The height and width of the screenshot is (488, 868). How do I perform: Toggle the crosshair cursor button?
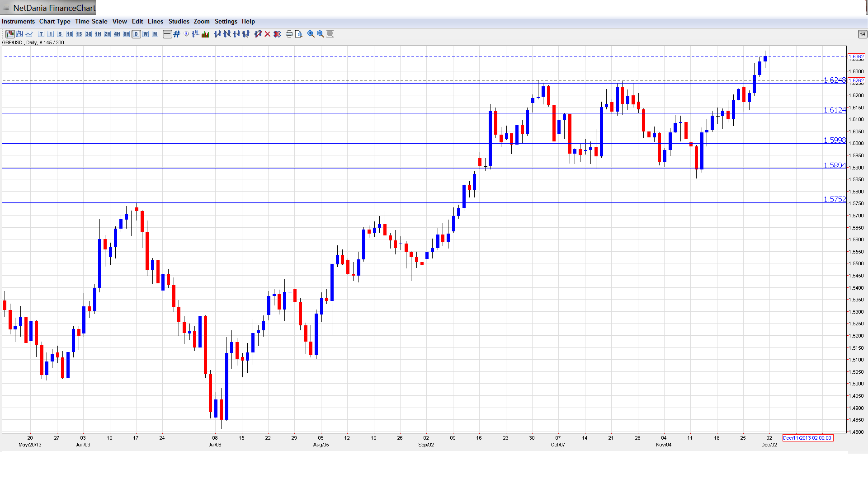(x=167, y=34)
